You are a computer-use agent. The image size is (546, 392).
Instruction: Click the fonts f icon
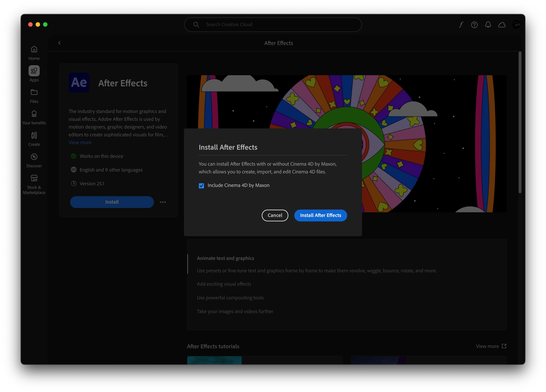pyautogui.click(x=461, y=24)
